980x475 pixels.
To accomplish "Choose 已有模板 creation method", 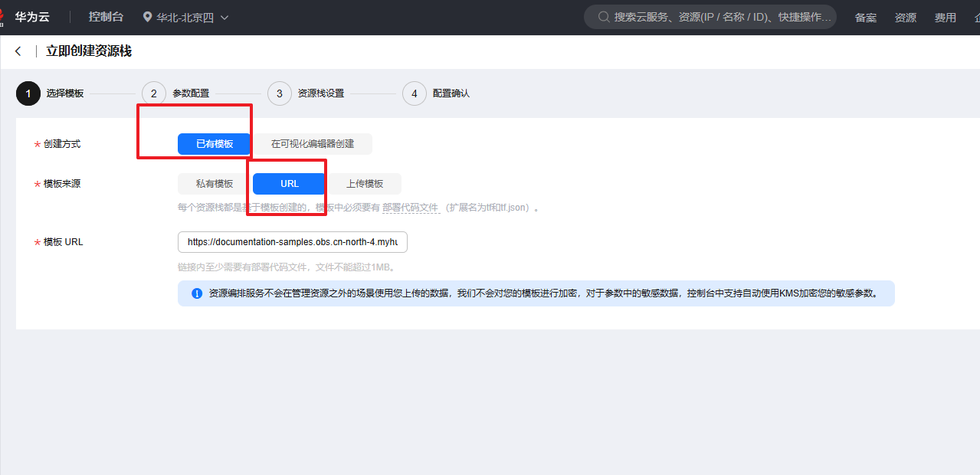I will pos(215,144).
